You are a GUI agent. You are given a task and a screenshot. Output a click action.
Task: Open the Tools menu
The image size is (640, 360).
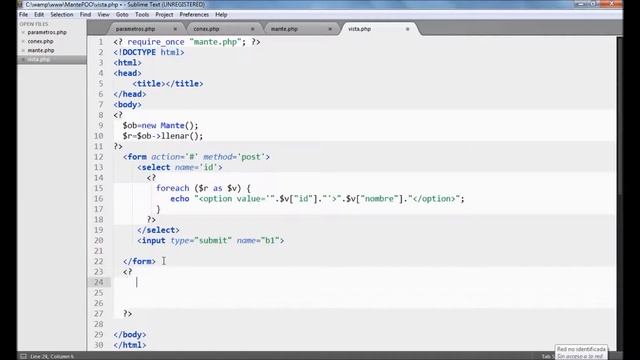tap(142, 14)
